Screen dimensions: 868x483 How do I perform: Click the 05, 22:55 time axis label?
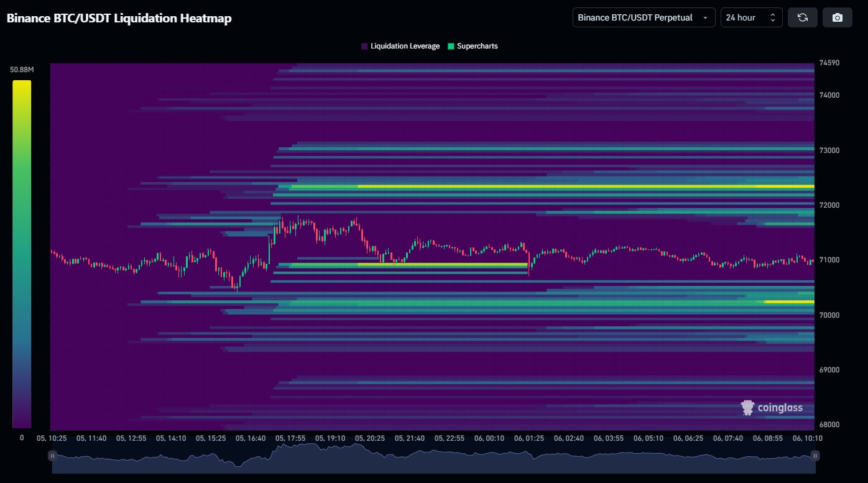[x=450, y=438]
